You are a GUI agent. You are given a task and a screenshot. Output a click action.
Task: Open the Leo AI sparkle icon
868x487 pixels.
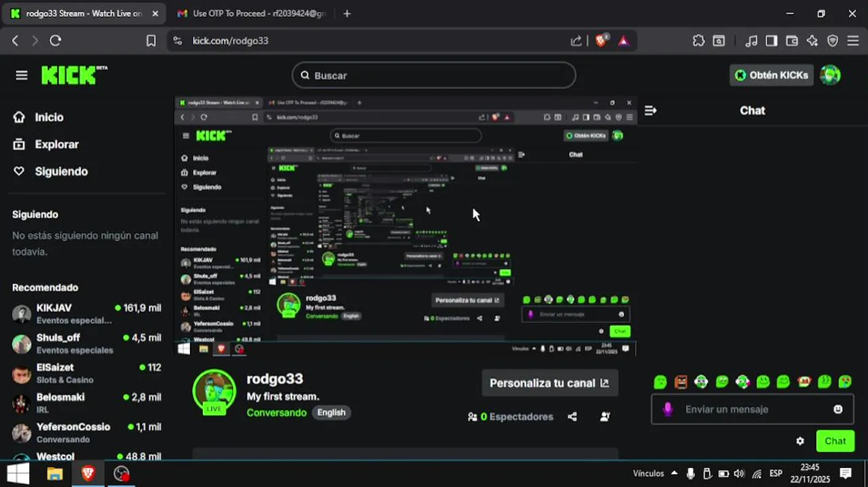tap(813, 41)
